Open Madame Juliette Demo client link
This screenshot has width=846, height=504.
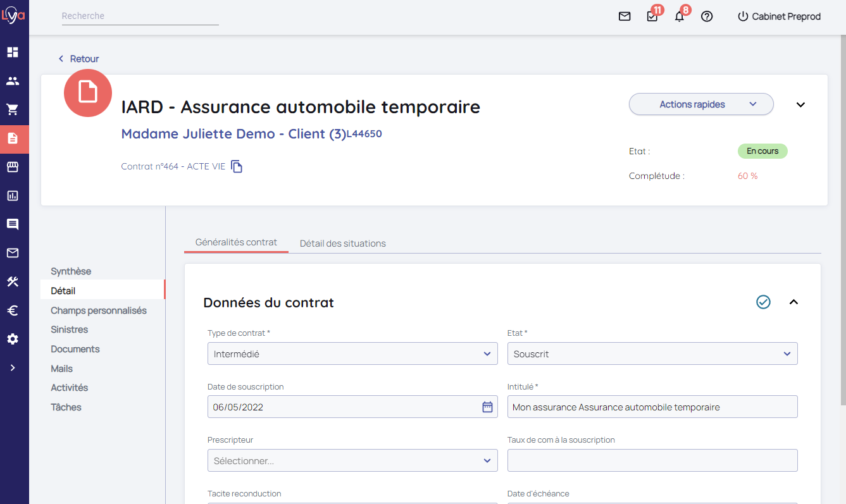point(233,134)
